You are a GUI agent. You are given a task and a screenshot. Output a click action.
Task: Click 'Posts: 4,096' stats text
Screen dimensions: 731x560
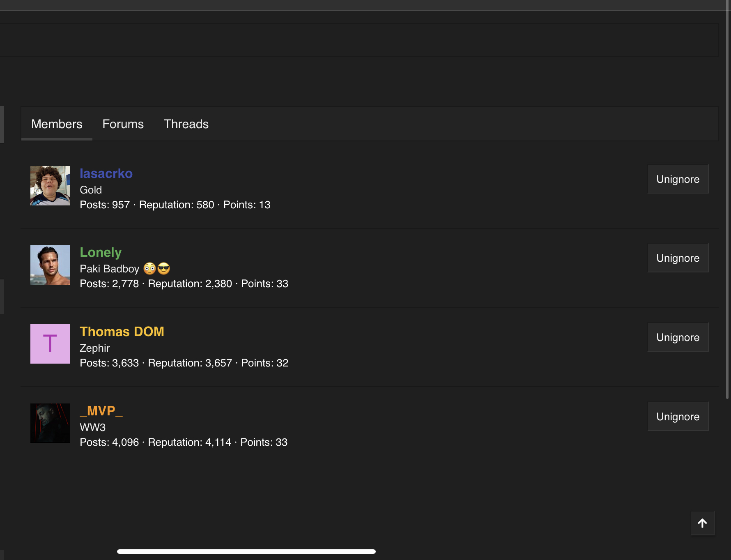109,442
